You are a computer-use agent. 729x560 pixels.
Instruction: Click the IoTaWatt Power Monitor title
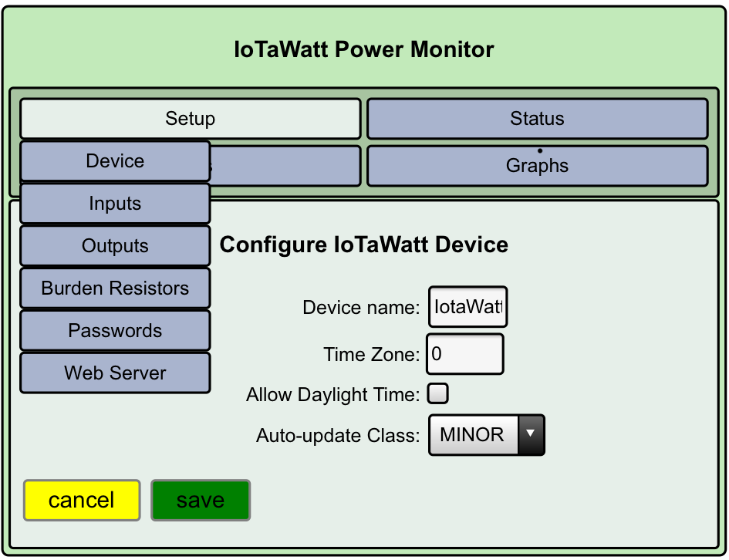(364, 49)
